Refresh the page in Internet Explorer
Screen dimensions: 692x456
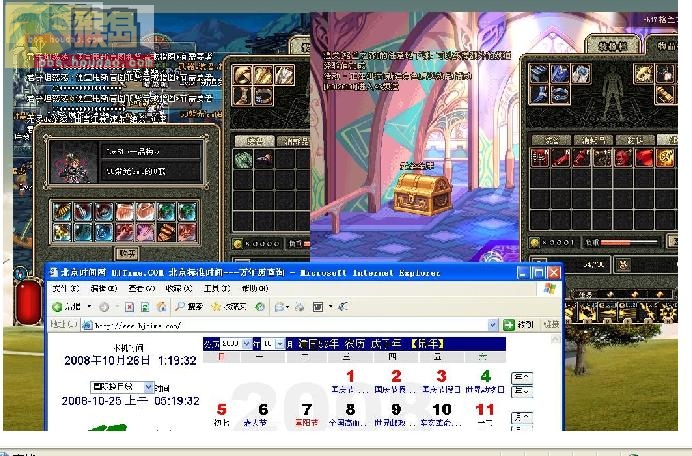pyautogui.click(x=145, y=307)
